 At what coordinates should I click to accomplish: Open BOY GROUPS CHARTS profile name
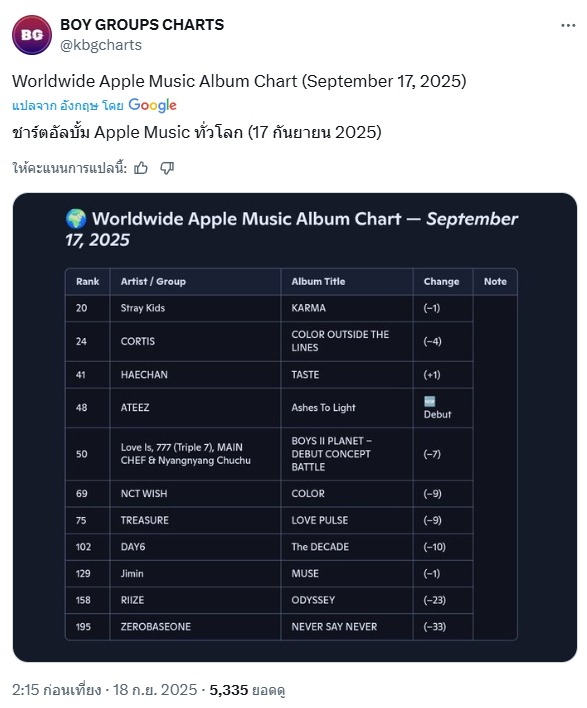(142, 24)
